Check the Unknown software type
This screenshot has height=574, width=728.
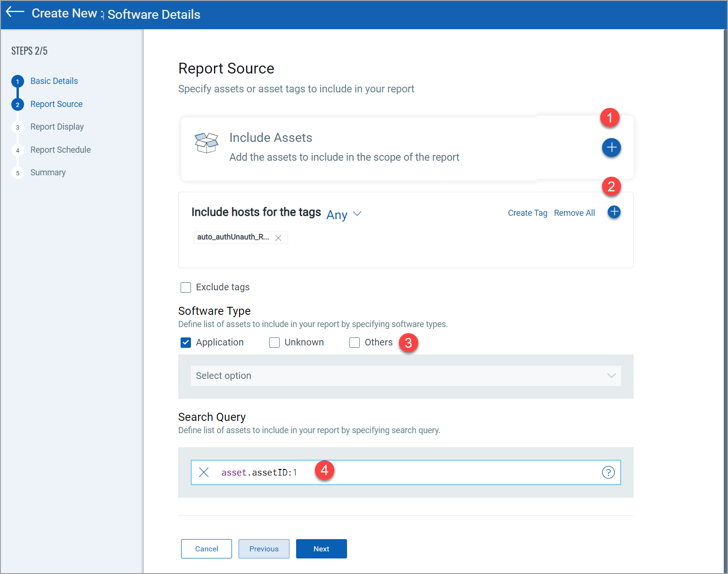click(x=274, y=343)
